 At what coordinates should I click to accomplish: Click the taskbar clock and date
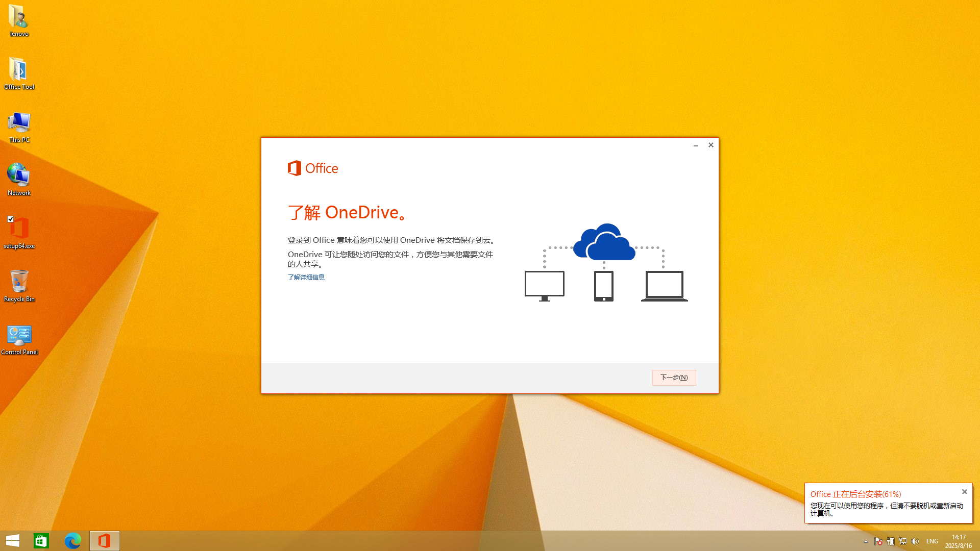tap(958, 541)
